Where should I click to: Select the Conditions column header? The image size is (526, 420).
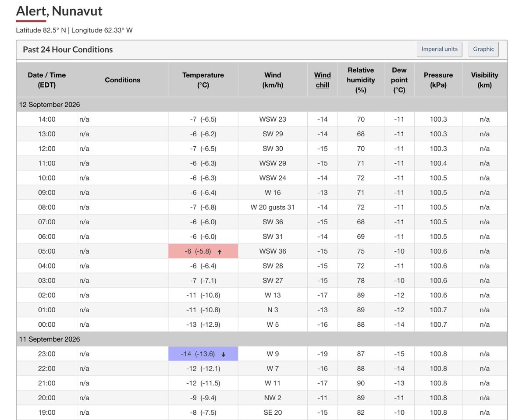[x=123, y=80]
